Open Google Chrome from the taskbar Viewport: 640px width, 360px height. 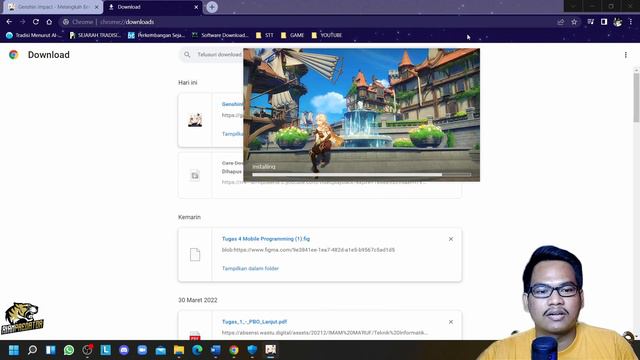point(234,350)
